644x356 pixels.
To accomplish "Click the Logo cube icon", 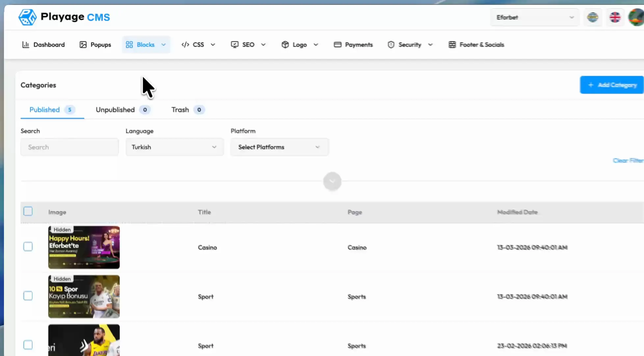I will pyautogui.click(x=285, y=44).
